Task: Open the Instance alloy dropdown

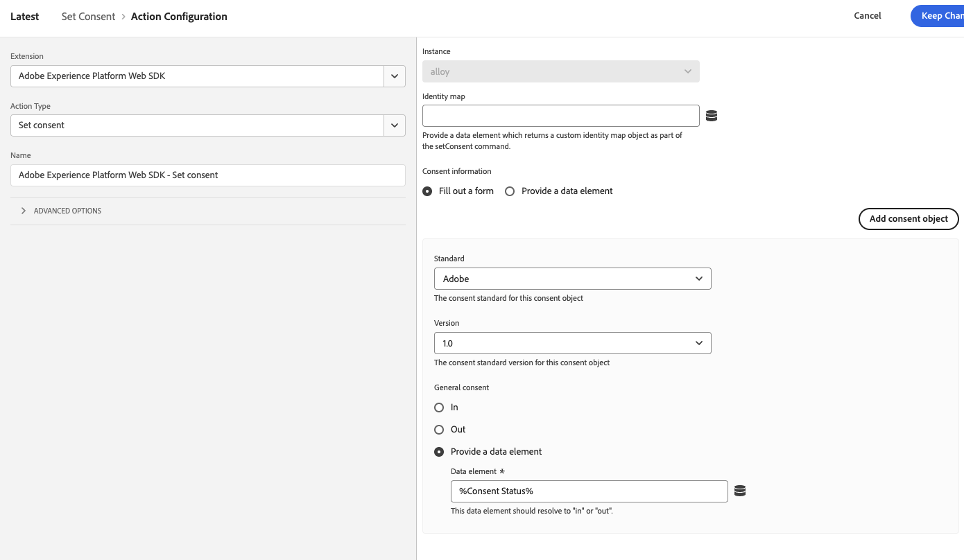Action: 560,71
